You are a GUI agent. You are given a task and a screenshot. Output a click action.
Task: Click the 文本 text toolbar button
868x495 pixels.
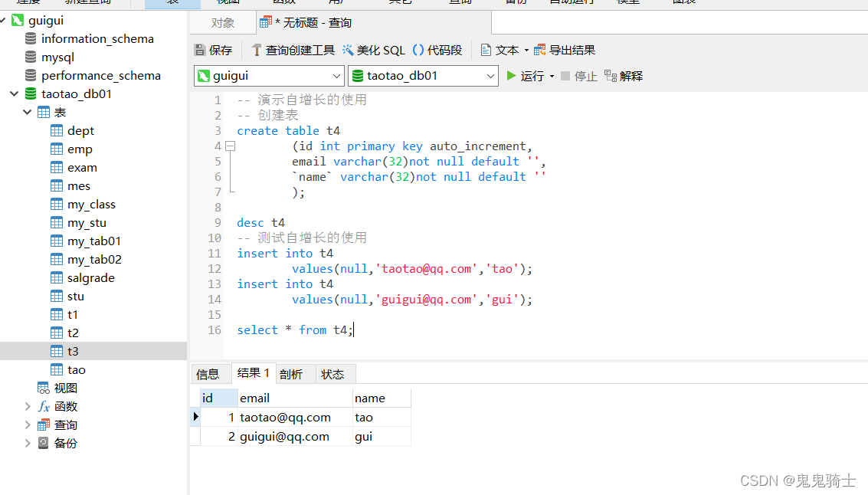500,51
